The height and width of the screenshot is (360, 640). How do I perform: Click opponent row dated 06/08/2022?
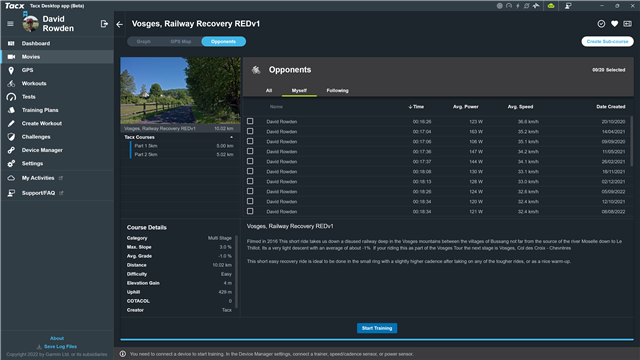pyautogui.click(x=437, y=211)
